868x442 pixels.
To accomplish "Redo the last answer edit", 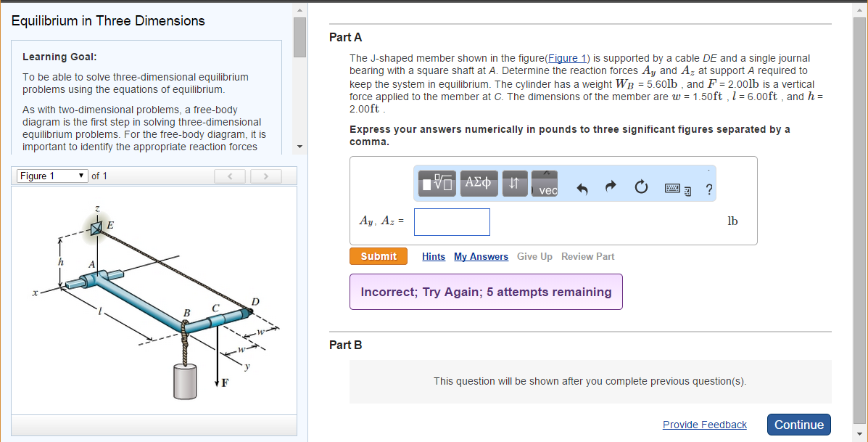I will tap(611, 187).
